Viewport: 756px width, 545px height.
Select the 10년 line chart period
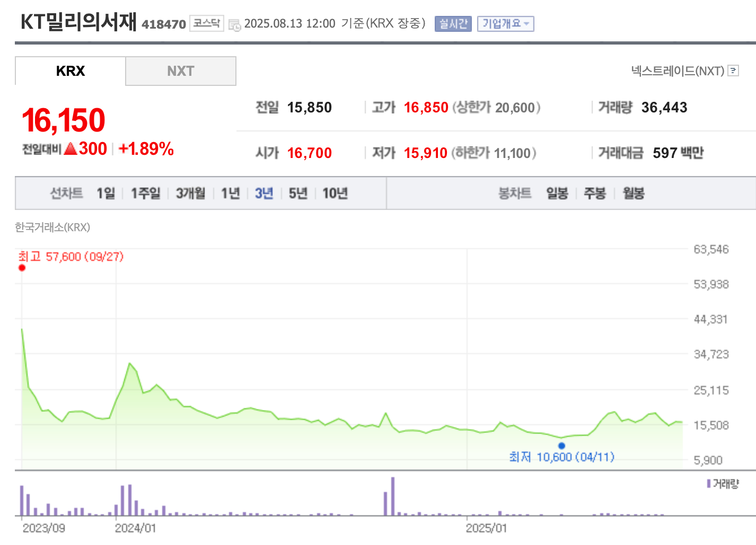click(335, 194)
